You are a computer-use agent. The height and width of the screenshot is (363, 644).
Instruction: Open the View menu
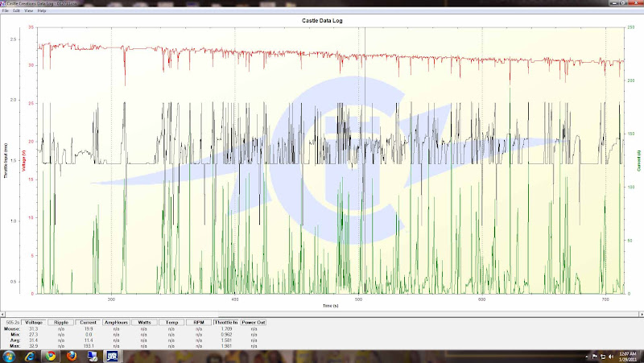tap(29, 10)
